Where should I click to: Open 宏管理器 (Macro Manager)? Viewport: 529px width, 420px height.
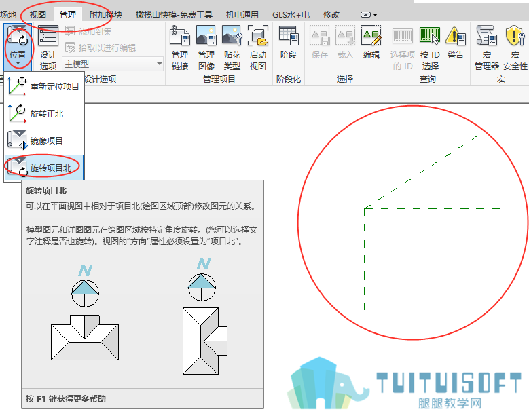486,47
